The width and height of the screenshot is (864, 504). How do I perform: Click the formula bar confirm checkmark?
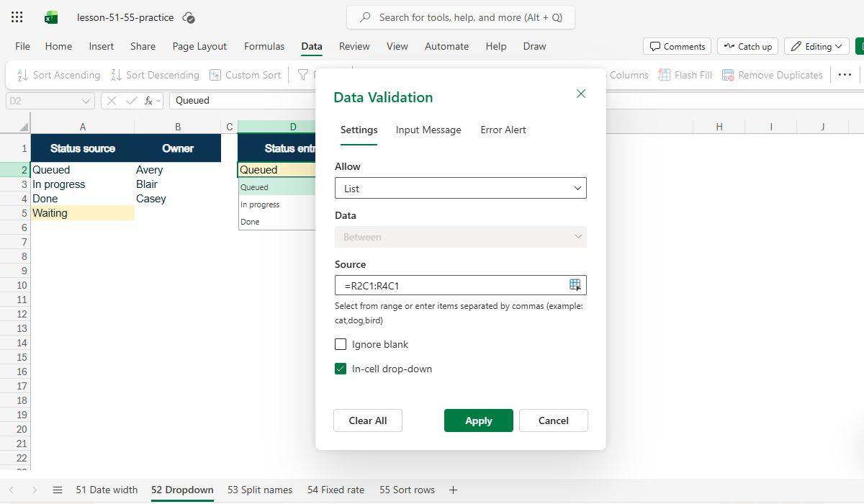point(131,101)
